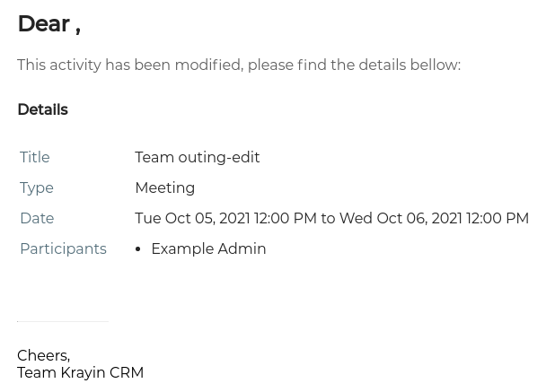The width and height of the screenshot is (555, 392).
Task: Click the bullet before Example Admin
Action: pos(138,249)
